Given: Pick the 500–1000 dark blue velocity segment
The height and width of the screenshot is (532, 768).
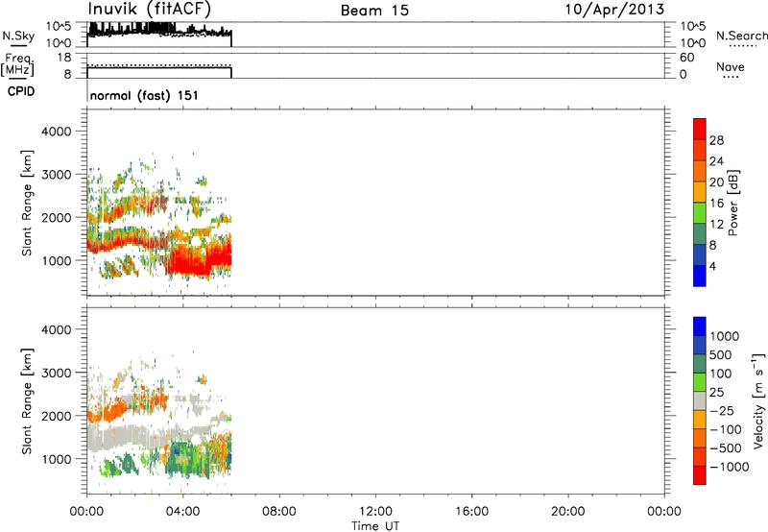Looking at the screenshot, I should pyautogui.click(x=700, y=345).
